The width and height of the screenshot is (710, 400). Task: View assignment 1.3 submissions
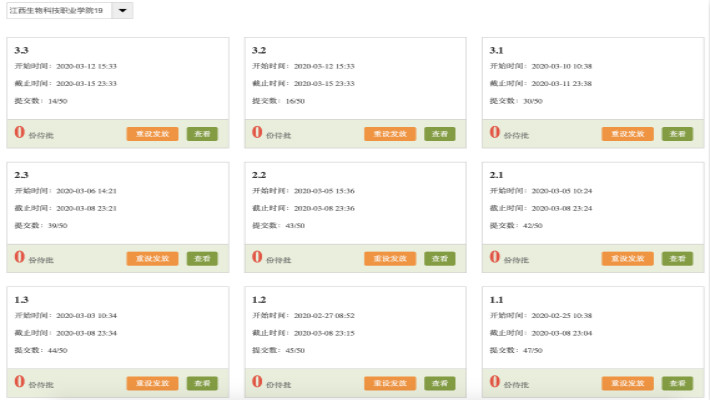point(202,383)
